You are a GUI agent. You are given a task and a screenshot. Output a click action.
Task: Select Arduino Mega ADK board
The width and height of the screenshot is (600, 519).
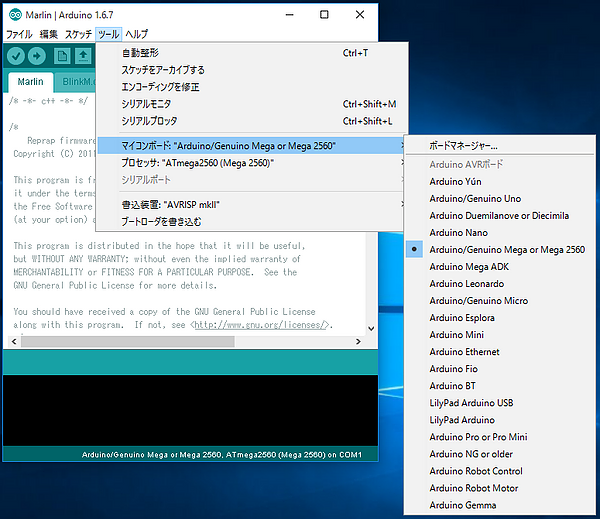pos(500,267)
